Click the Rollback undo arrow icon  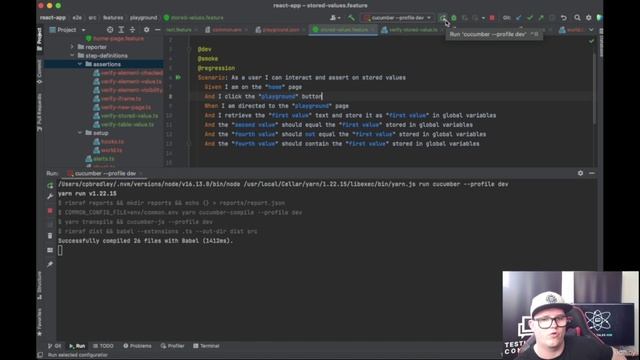click(x=564, y=18)
